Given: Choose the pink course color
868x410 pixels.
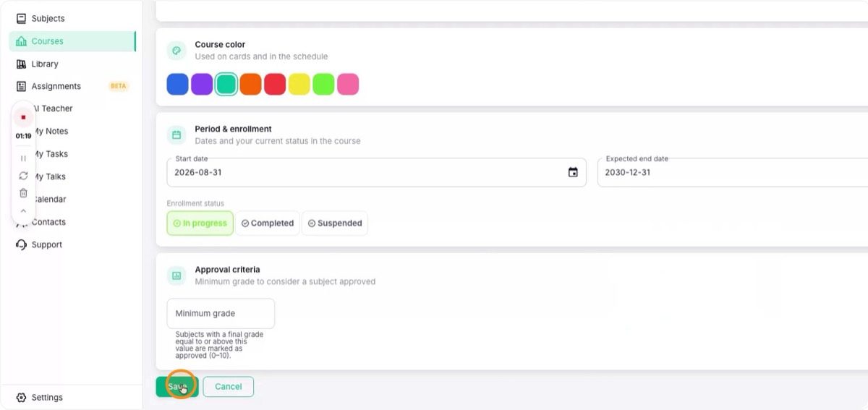Looking at the screenshot, I should [x=348, y=84].
